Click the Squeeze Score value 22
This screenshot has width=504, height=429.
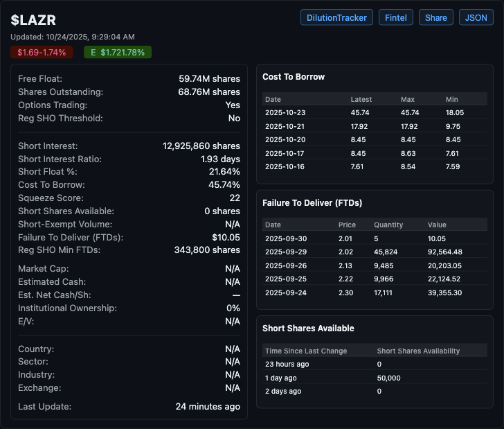(x=235, y=198)
